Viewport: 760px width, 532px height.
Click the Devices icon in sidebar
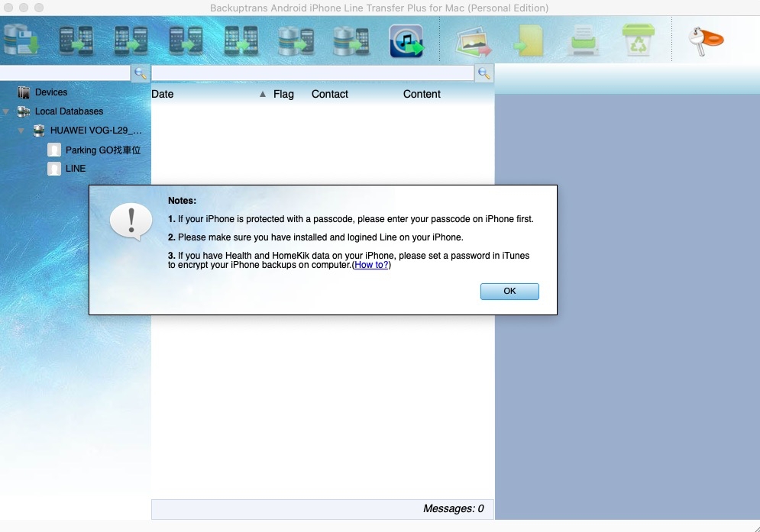click(24, 92)
